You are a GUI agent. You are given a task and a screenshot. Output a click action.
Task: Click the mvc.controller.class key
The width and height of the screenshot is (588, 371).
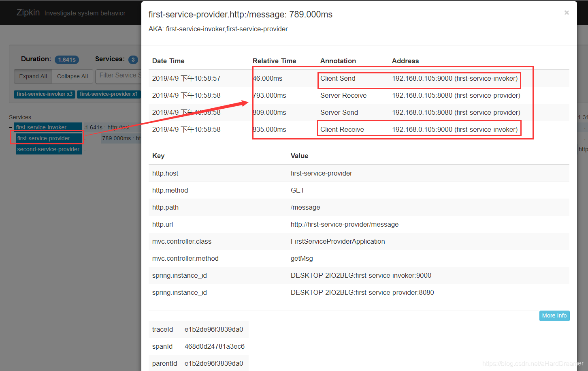click(182, 241)
